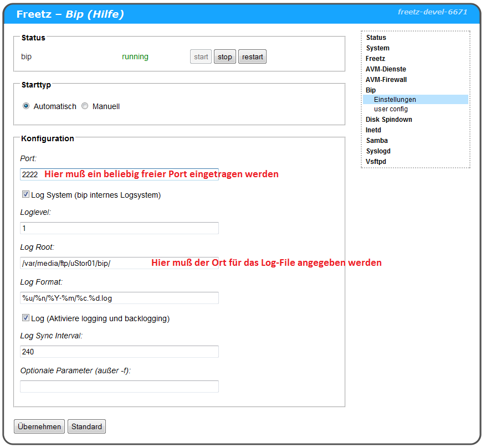Open the AVM-Firewall menu entry
Viewport: 486px width, 448px height.
[386, 80]
